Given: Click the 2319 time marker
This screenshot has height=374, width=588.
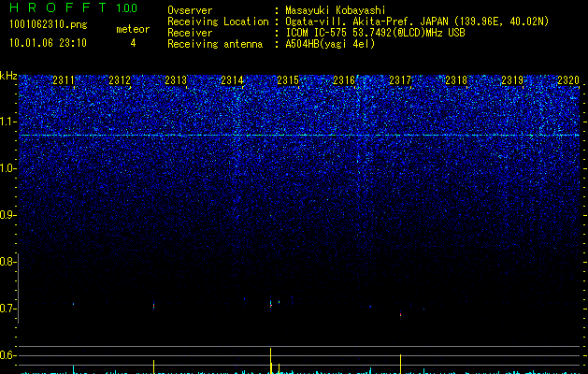Looking at the screenshot, I should [x=512, y=79].
